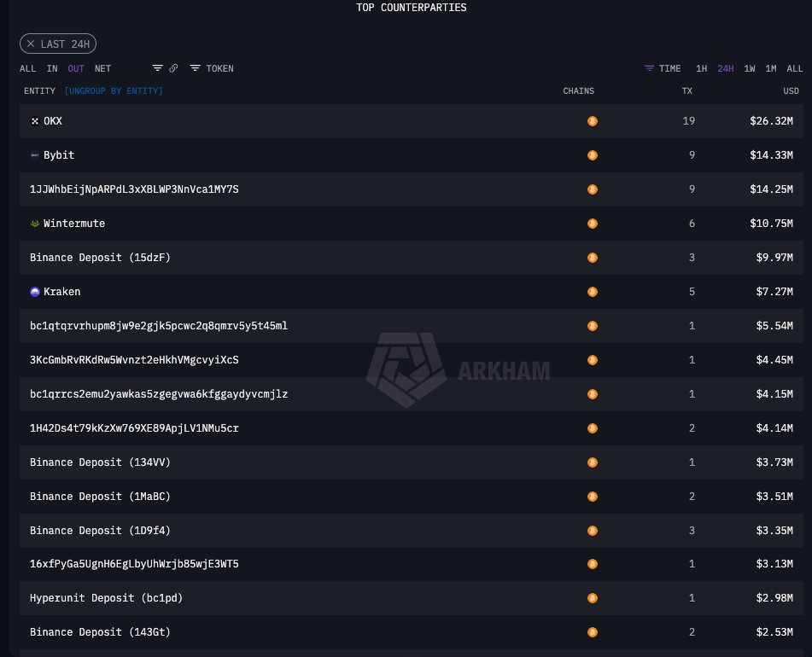Click Bitcoin icon in 16xfPyGa5Ugn row
The width and height of the screenshot is (812, 657).
click(x=593, y=564)
